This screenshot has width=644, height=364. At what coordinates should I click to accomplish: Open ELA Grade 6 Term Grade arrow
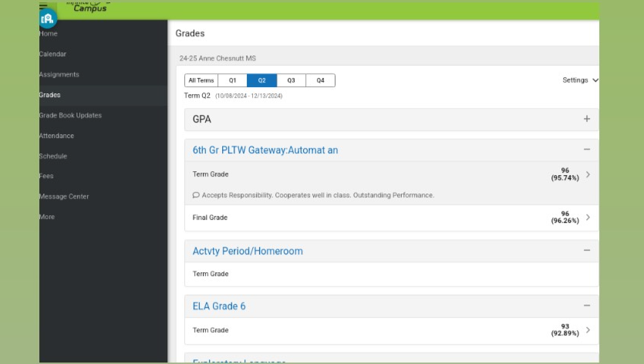(x=588, y=330)
